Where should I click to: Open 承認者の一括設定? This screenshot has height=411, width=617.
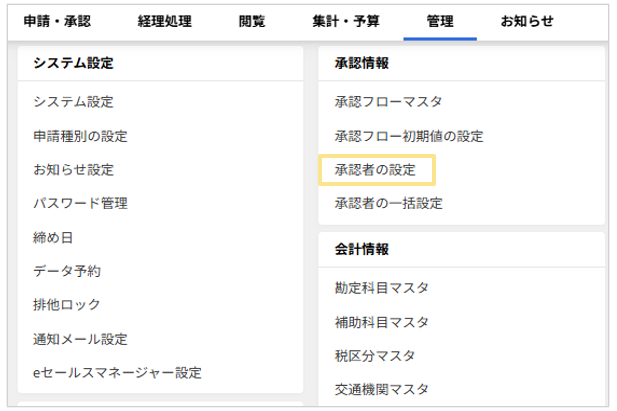tap(388, 204)
